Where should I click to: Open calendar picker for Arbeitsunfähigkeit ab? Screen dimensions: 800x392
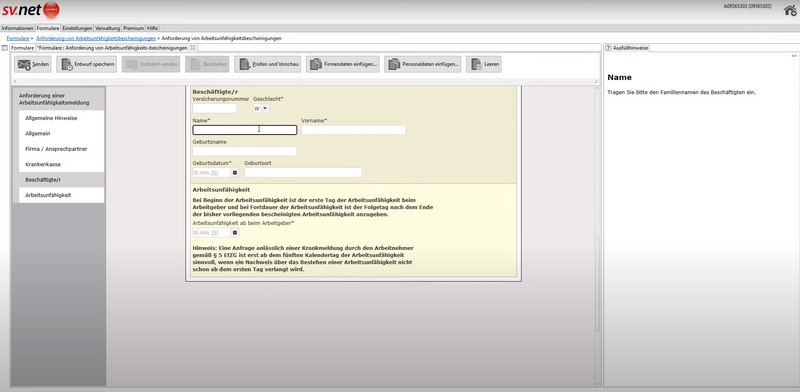pos(235,233)
